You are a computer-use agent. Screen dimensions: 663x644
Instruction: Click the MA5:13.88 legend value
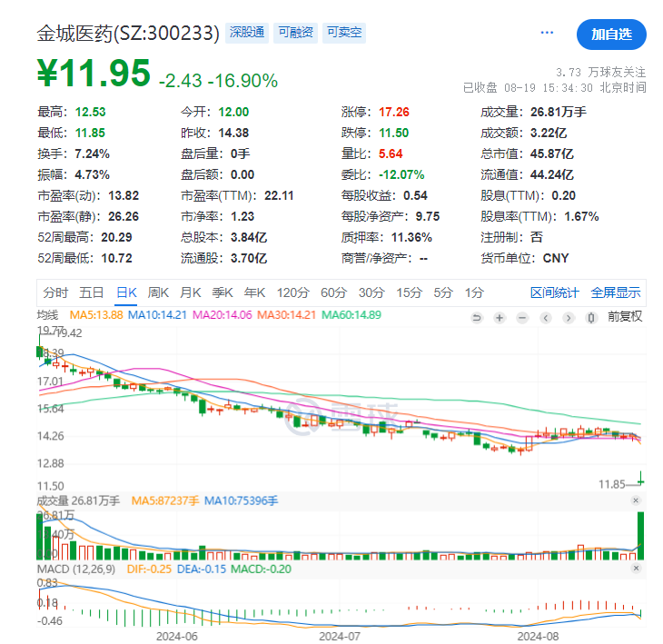click(96, 315)
